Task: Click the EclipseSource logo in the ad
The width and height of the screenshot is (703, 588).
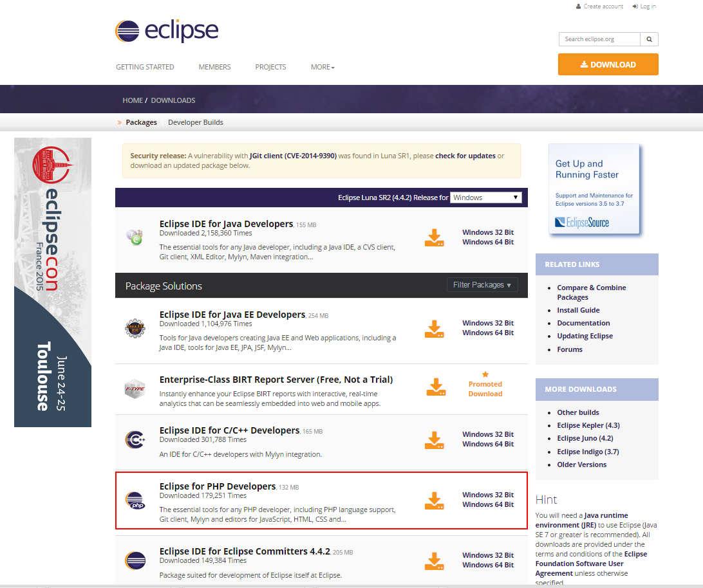Action: [582, 223]
